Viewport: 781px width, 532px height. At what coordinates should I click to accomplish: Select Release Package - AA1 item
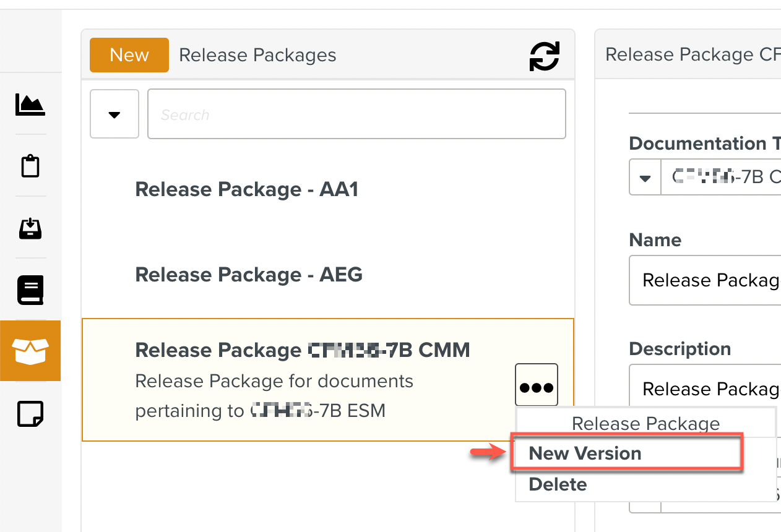[247, 190]
